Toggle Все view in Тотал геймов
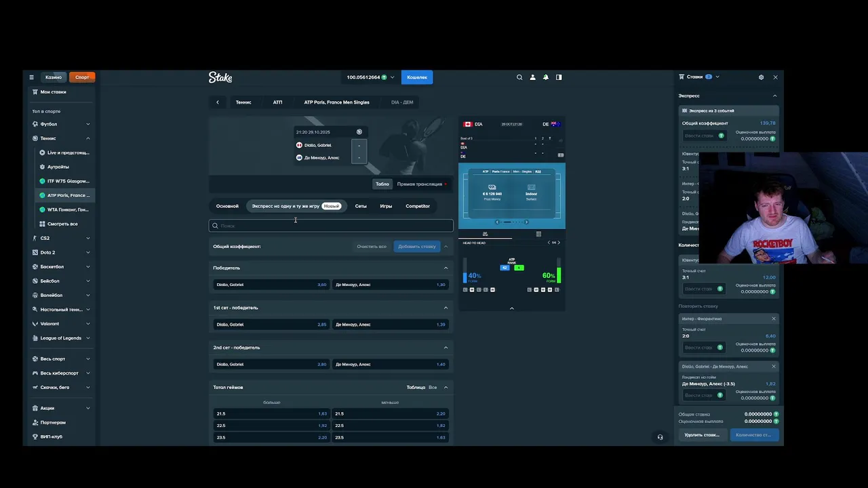The image size is (868, 488). (433, 387)
